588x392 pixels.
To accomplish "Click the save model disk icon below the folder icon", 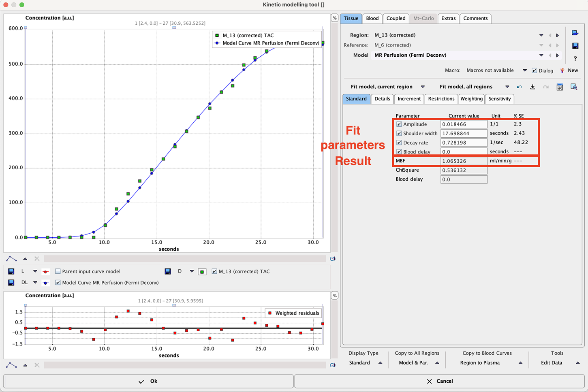I will pyautogui.click(x=575, y=46).
